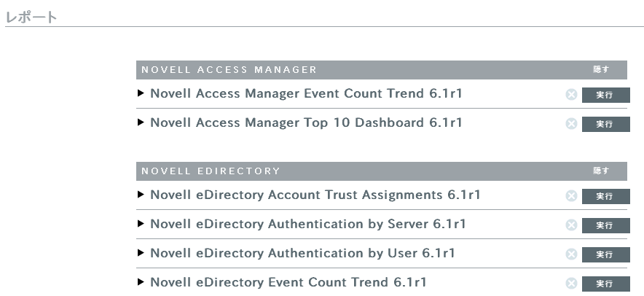
Task: Run eDirectory Account Trust Assignments report
Action: (605, 197)
